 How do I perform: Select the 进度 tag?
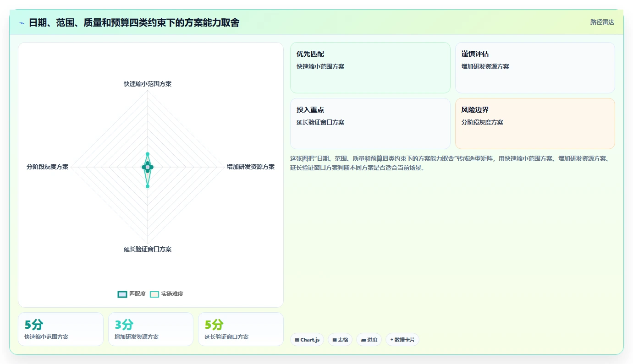click(369, 340)
